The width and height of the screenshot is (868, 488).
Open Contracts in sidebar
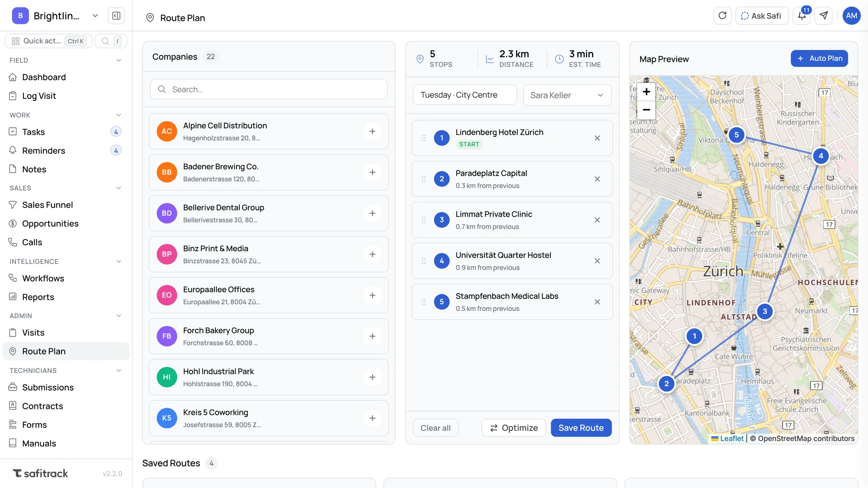(x=66, y=406)
